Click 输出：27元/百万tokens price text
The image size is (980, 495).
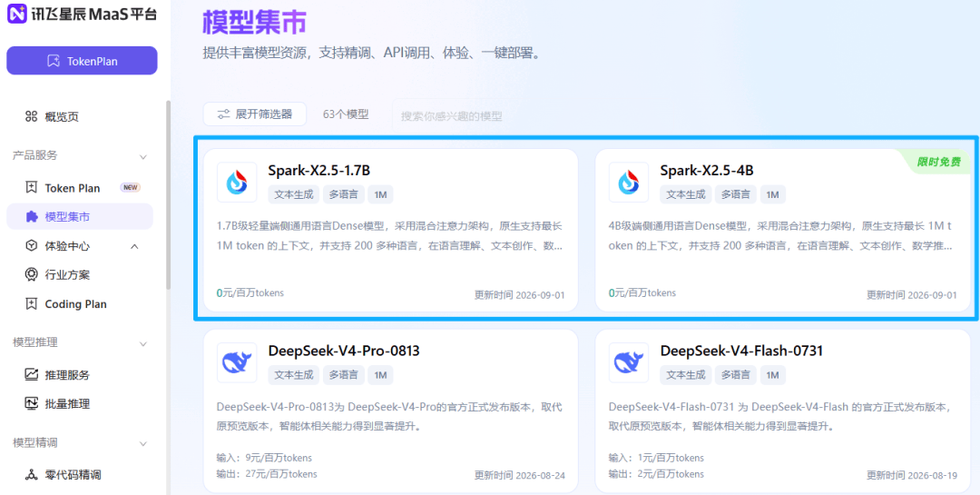click(267, 474)
